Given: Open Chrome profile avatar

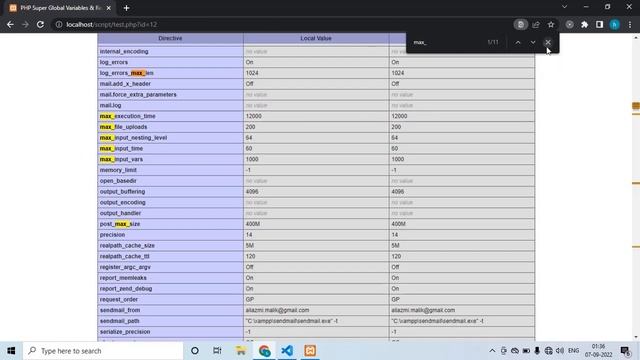Looking at the screenshot, I should click(615, 24).
